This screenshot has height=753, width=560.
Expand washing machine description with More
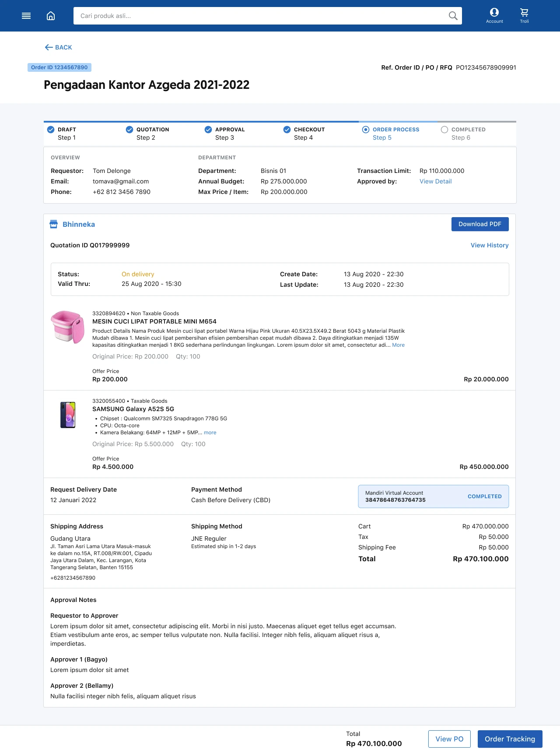[398, 345]
